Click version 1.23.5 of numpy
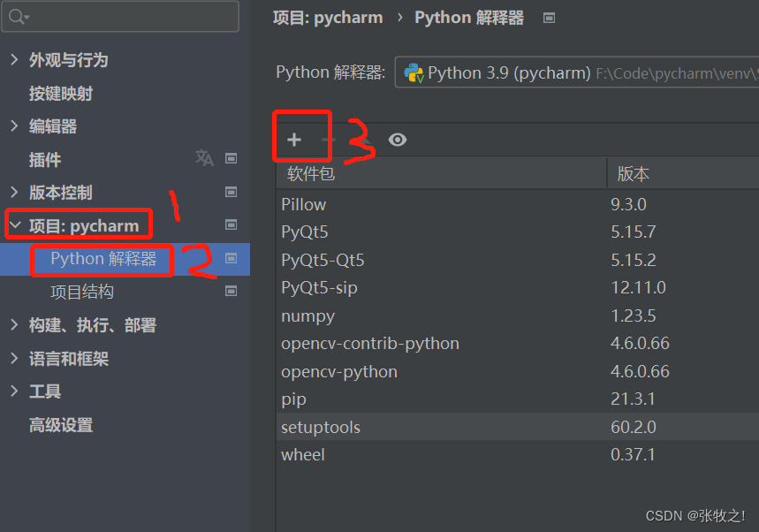Image resolution: width=759 pixels, height=532 pixels. point(634,315)
